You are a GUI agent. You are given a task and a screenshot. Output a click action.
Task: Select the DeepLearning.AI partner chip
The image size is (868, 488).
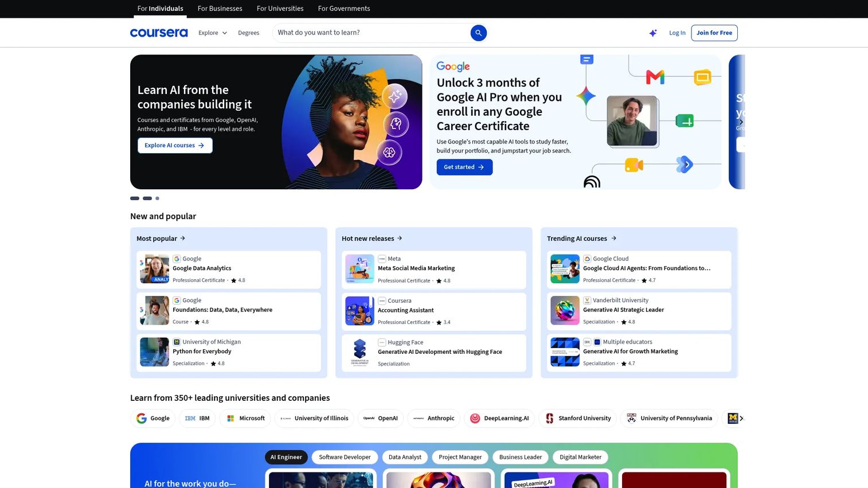click(x=499, y=418)
